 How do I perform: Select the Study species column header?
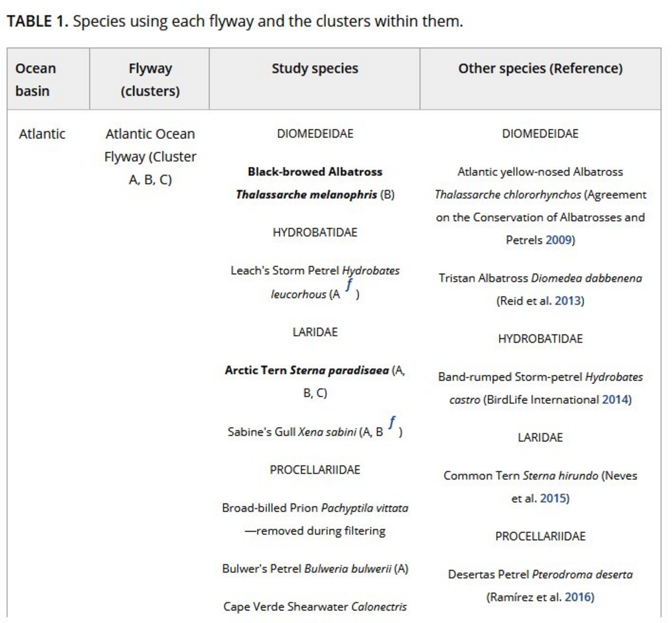tap(315, 69)
